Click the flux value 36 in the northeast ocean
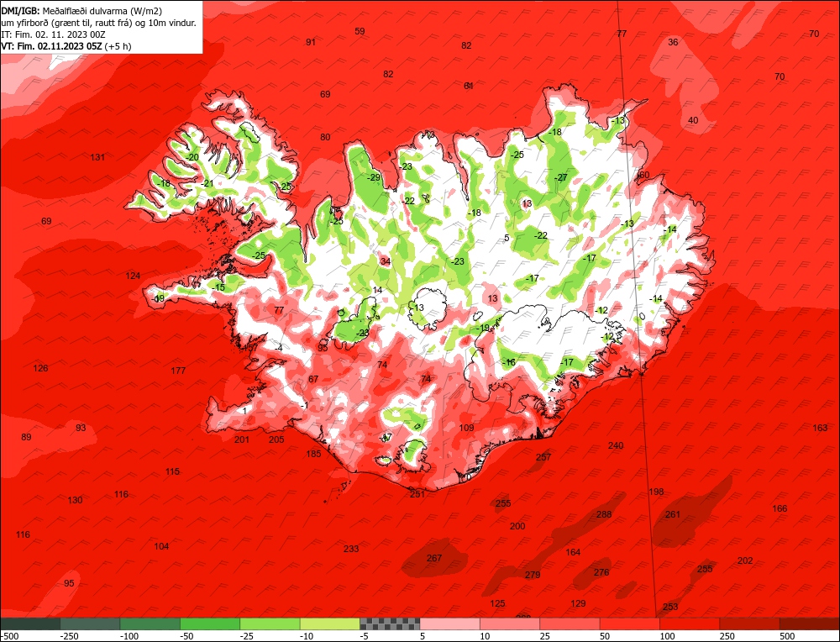Screen dimensions: 840x642 tap(673, 42)
